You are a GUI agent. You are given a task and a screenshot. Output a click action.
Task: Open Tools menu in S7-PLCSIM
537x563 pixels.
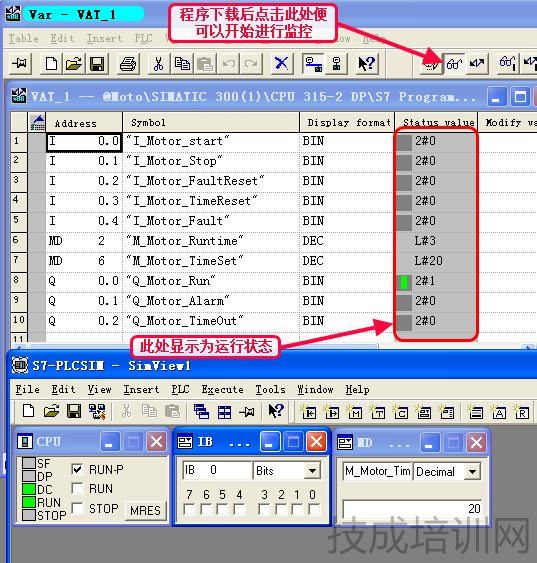[270, 390]
